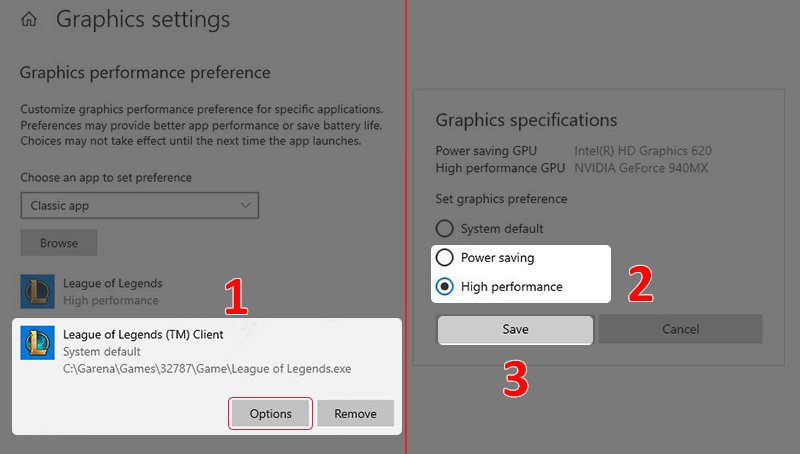Open the Classic app dropdown

point(139,205)
